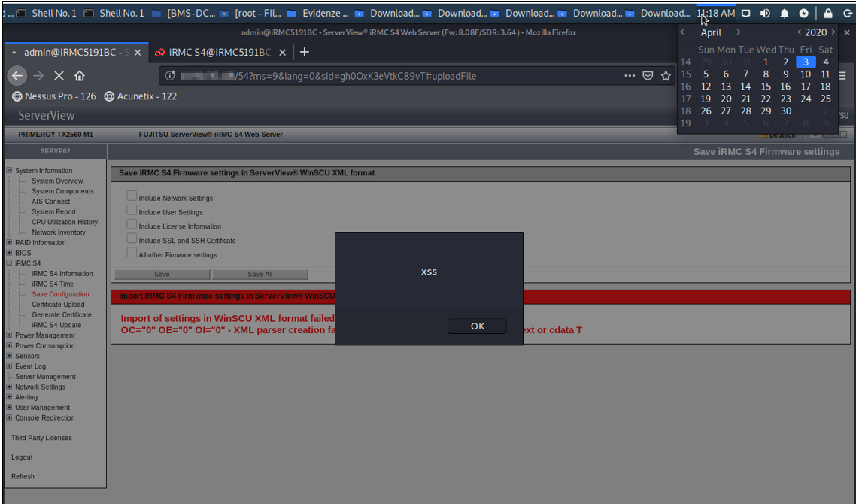Viewport: 856px width, 504px height.
Task: Open Server Management page
Action: pos(45,377)
